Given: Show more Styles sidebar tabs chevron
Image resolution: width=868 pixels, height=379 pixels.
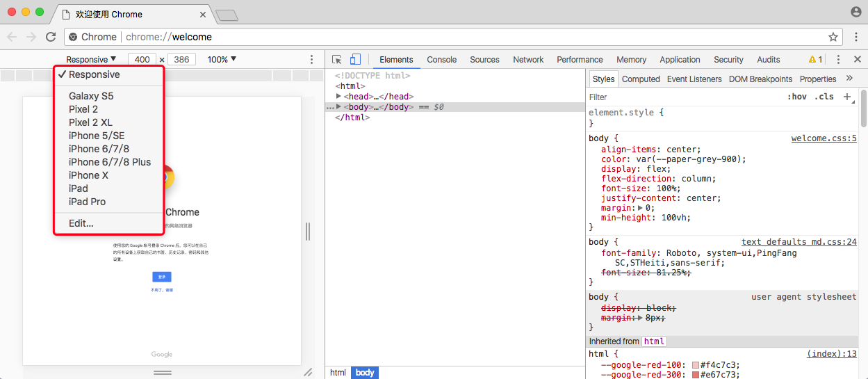Looking at the screenshot, I should [849, 79].
